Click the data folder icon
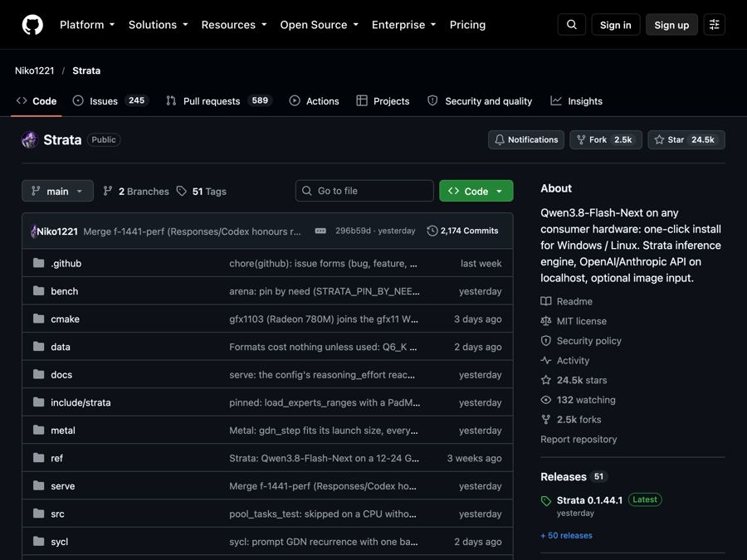The width and height of the screenshot is (747, 560). coord(38,346)
